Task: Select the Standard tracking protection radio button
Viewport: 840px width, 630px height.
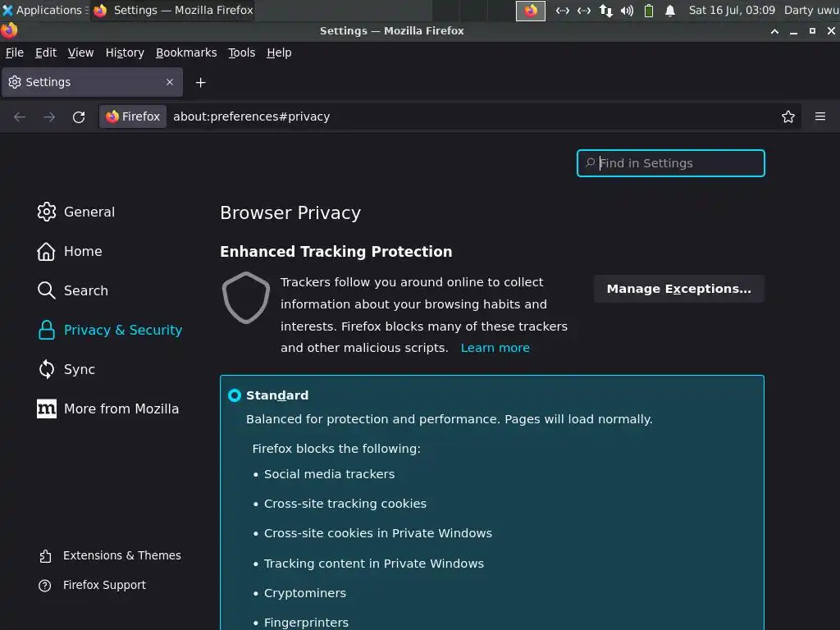Action: tap(235, 395)
